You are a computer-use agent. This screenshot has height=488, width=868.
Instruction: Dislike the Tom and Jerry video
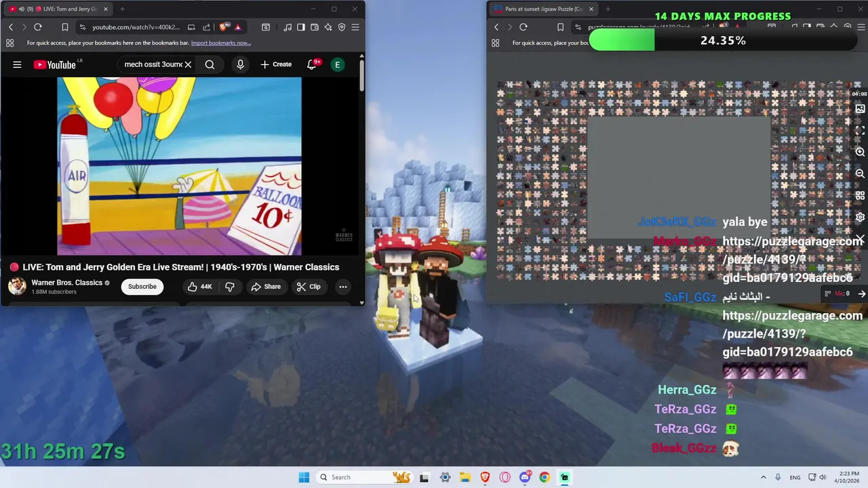click(x=230, y=287)
